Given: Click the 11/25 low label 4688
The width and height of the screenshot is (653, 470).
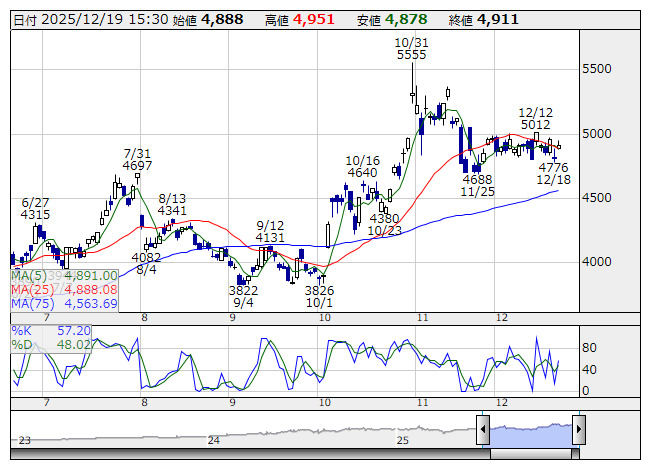Looking at the screenshot, I should [477, 179].
